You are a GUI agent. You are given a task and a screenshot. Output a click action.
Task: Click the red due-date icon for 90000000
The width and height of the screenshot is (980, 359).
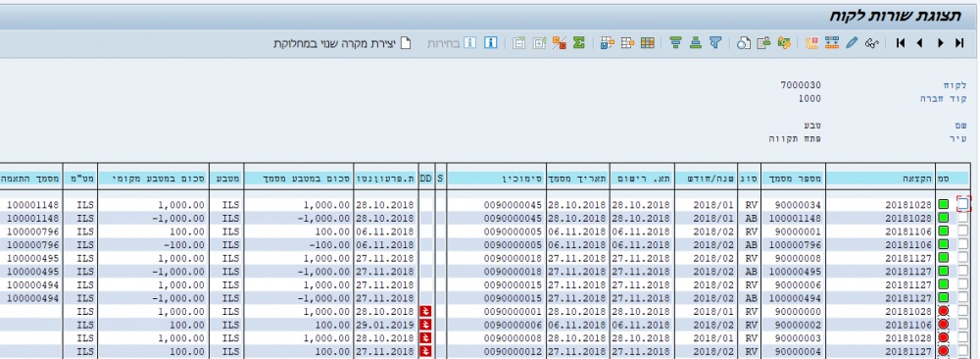[426, 311]
